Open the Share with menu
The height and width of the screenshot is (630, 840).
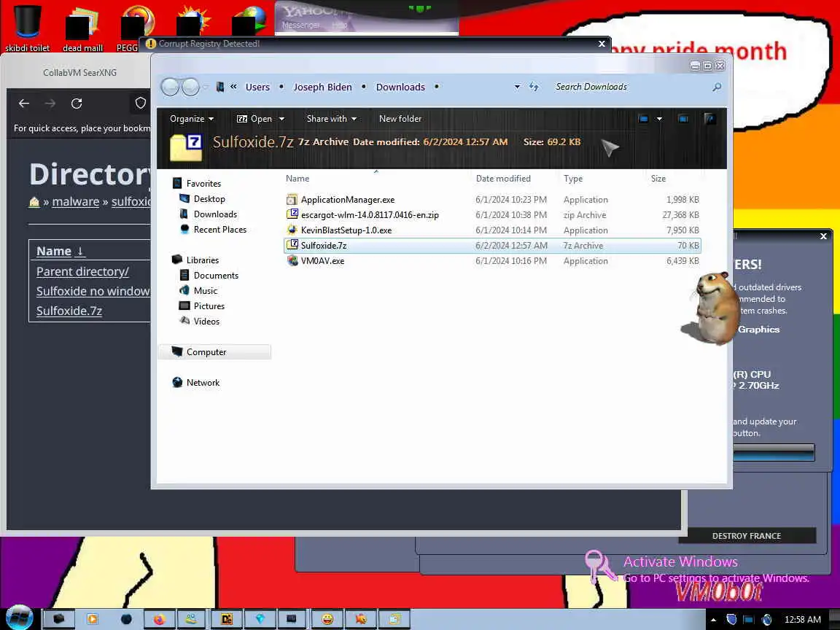[331, 119]
